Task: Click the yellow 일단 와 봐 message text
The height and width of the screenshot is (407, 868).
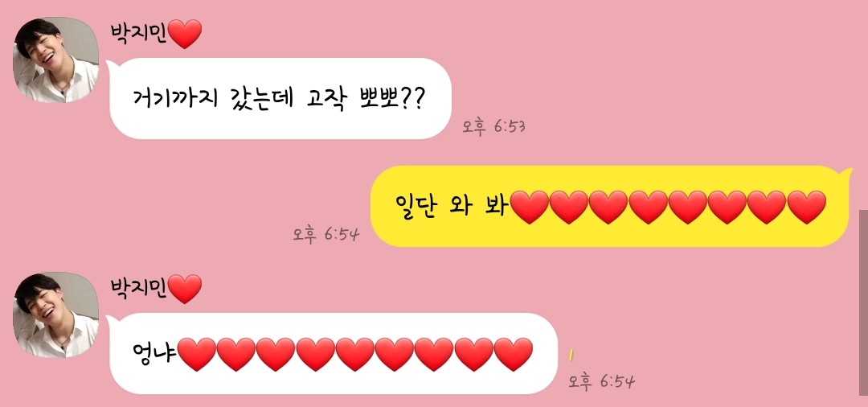Action: click(452, 207)
